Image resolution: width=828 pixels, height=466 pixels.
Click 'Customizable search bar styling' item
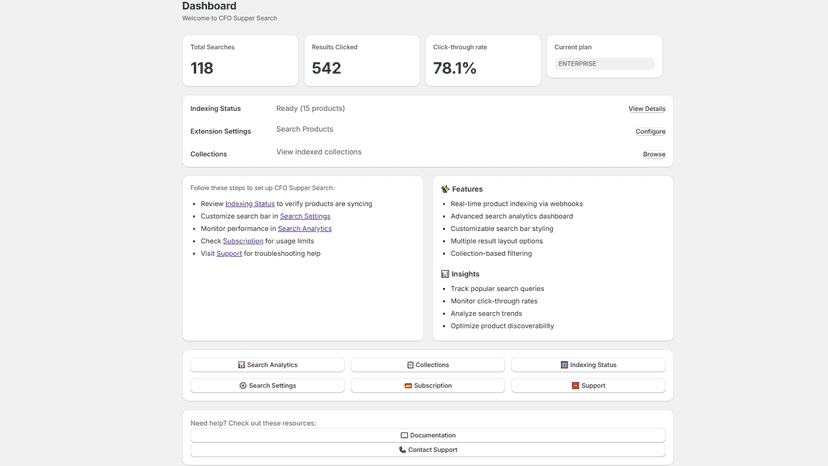coord(502,228)
